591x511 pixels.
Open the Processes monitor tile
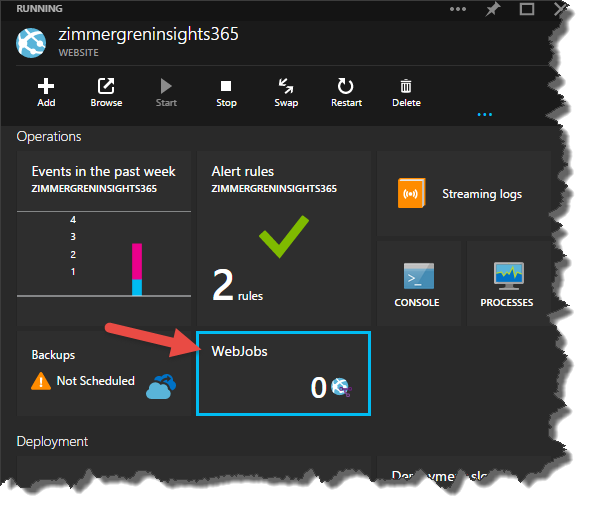(508, 283)
